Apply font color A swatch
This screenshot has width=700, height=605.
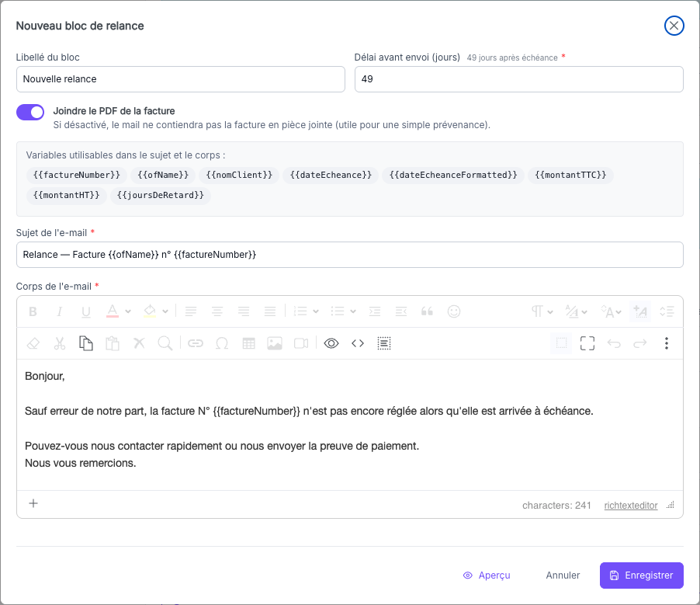pos(113,311)
